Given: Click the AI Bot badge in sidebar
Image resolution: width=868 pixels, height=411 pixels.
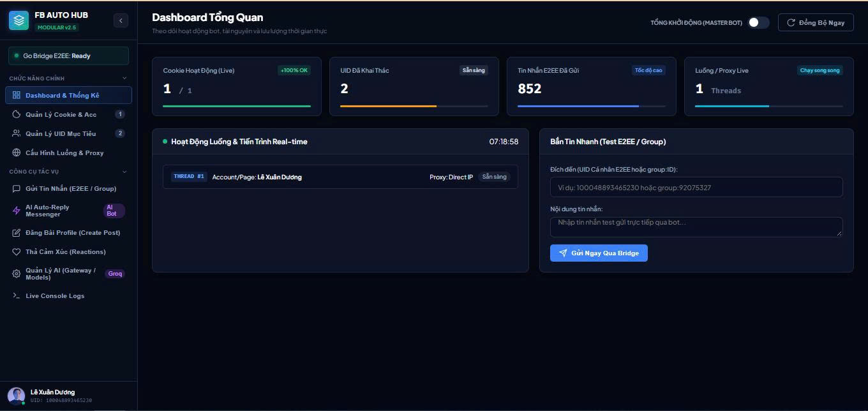Looking at the screenshot, I should click(114, 211).
